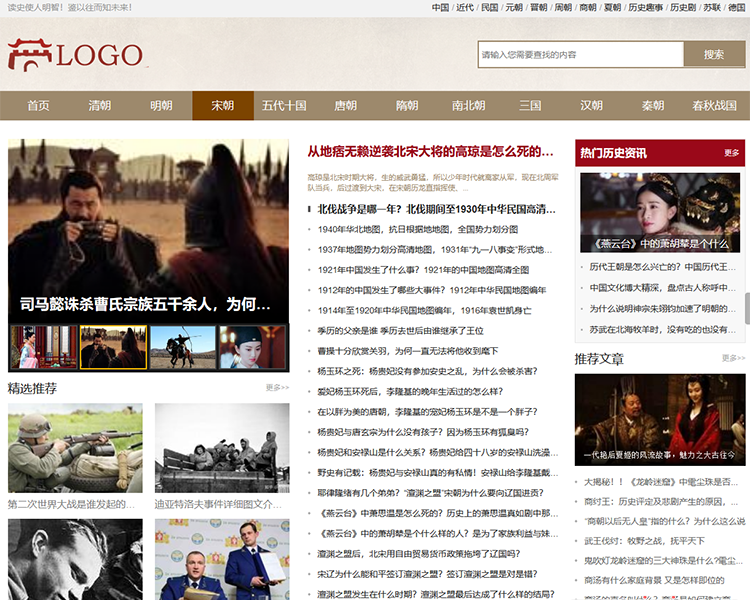Select the first slideshow thumbnail of woman in pink
The width and height of the screenshot is (750, 600).
pos(43,347)
